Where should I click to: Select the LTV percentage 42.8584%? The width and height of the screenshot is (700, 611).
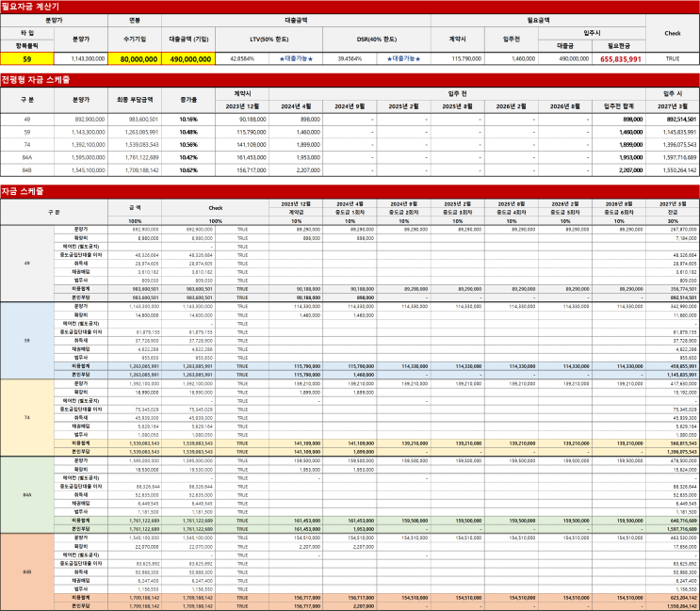[x=242, y=59]
